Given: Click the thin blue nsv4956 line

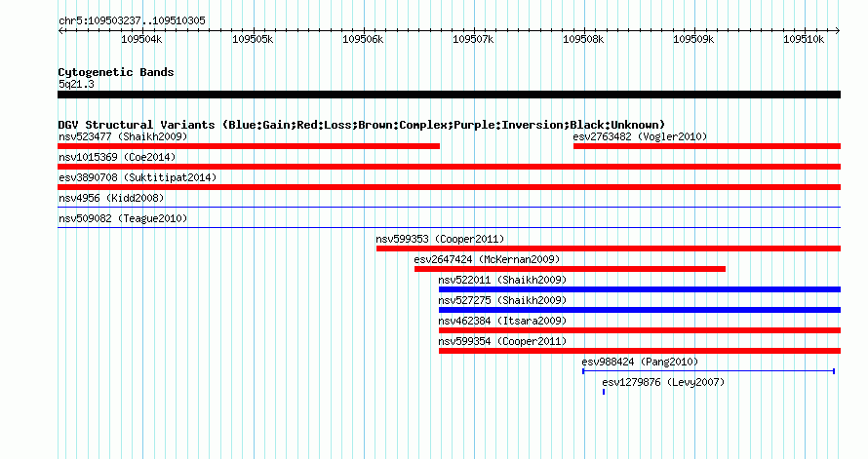Looking at the screenshot, I should click(x=449, y=208).
